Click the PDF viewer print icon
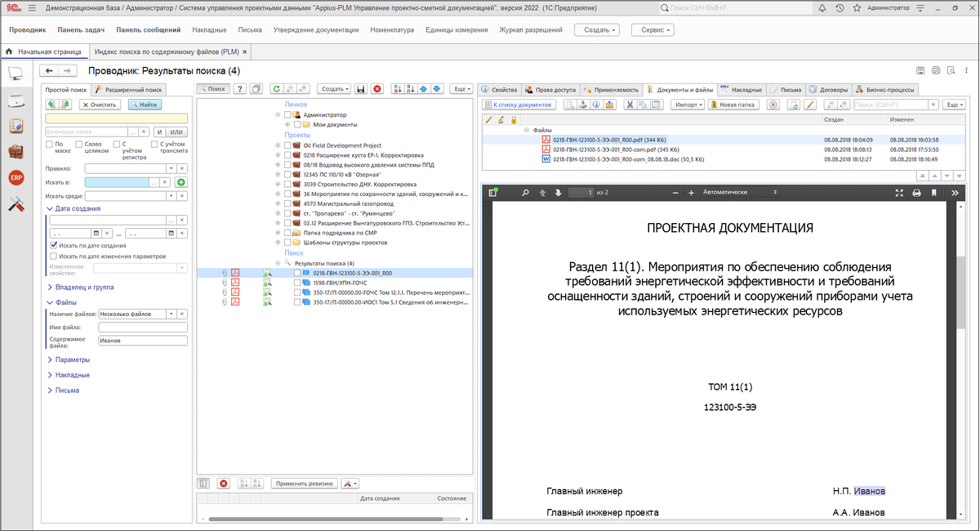Viewport: 980px width, 531px height. (x=916, y=193)
